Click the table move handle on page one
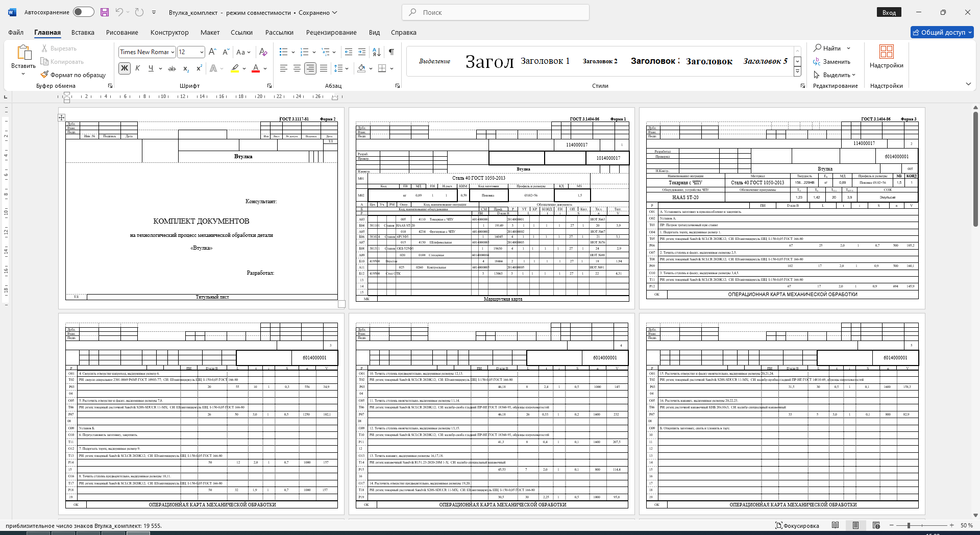980x535 pixels. point(61,117)
